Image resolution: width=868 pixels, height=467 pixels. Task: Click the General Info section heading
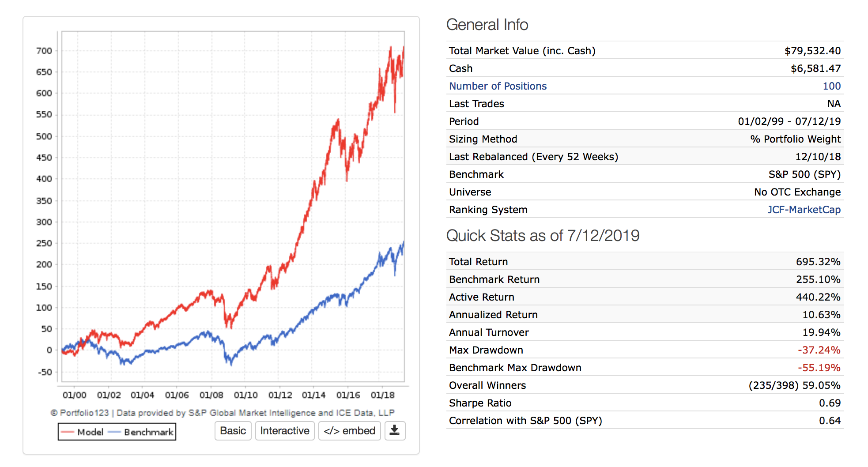click(x=487, y=25)
